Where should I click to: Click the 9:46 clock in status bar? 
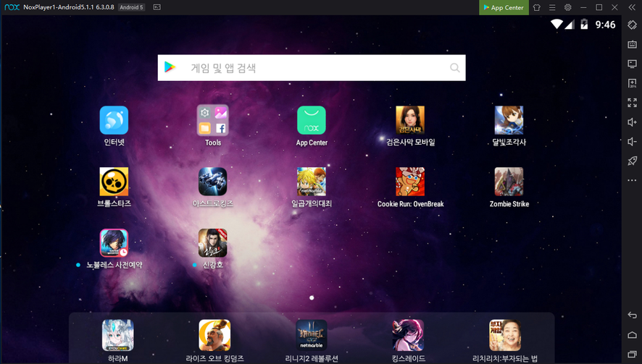tap(605, 25)
